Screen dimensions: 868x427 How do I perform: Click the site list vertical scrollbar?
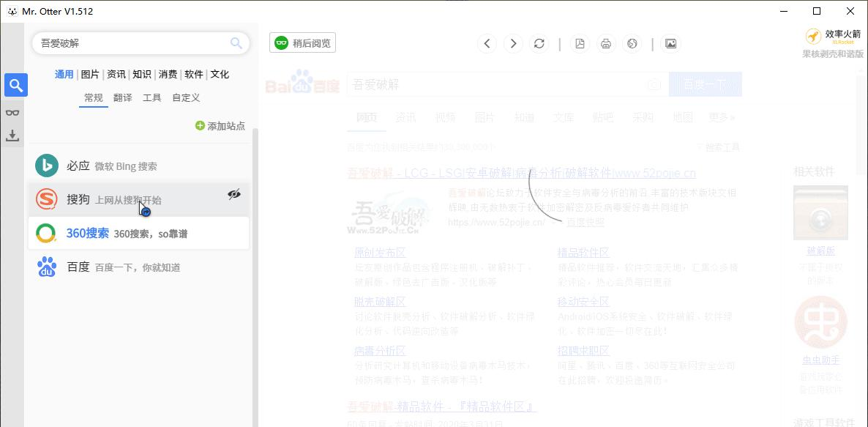click(255, 277)
